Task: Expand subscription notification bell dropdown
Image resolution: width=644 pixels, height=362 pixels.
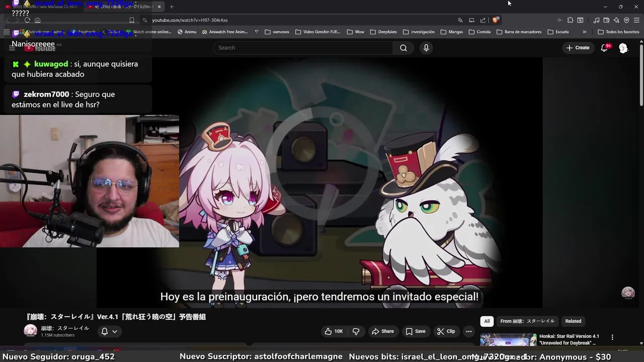Action: [109, 331]
